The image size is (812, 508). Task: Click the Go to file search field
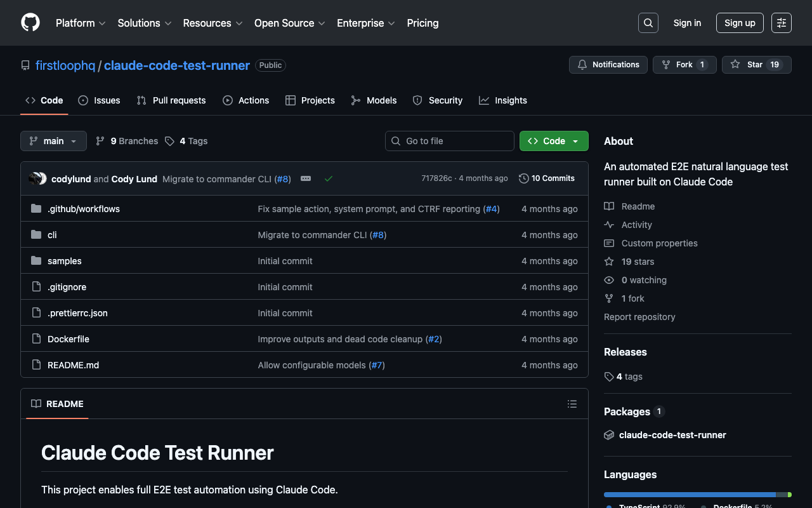pyautogui.click(x=450, y=141)
